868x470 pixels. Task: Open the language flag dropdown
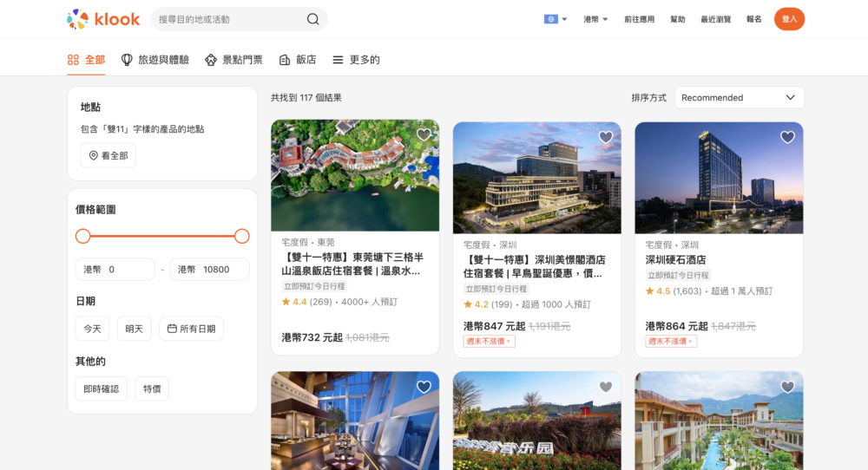556,19
